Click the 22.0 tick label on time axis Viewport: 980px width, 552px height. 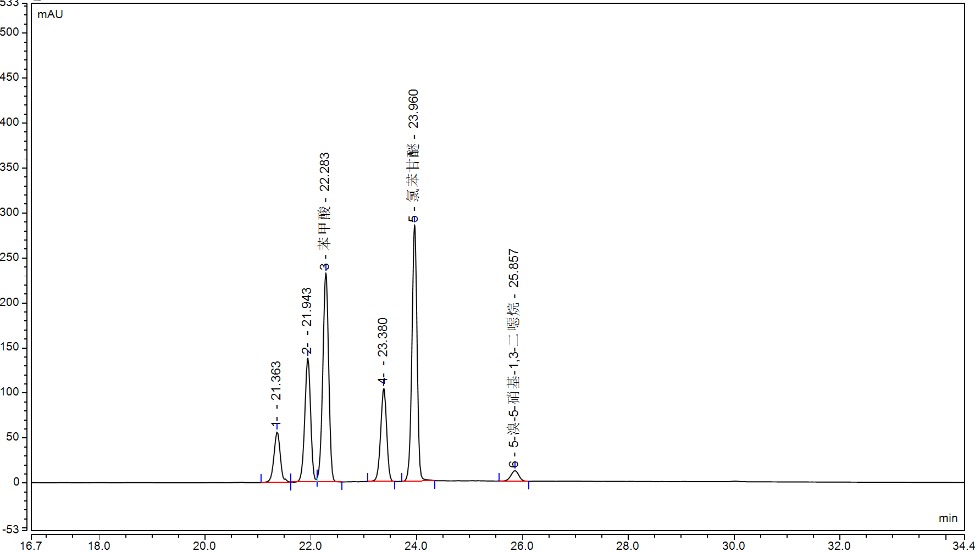[311, 545]
